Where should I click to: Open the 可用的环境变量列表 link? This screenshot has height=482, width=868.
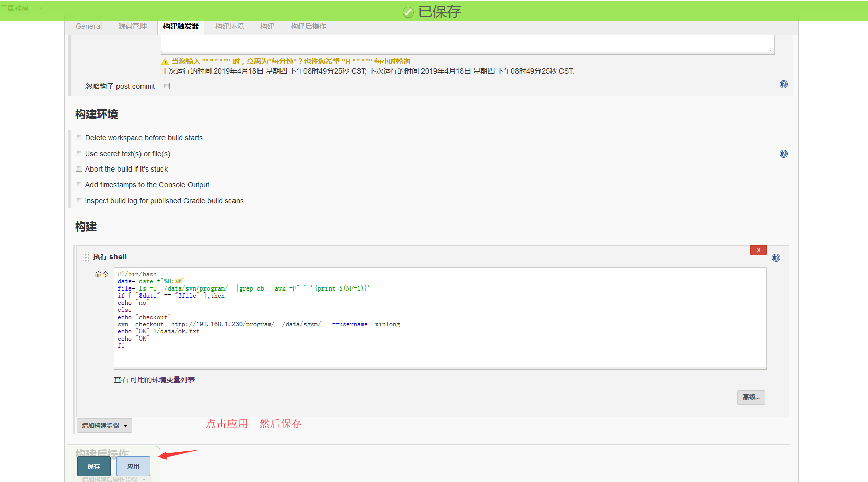pyautogui.click(x=162, y=380)
